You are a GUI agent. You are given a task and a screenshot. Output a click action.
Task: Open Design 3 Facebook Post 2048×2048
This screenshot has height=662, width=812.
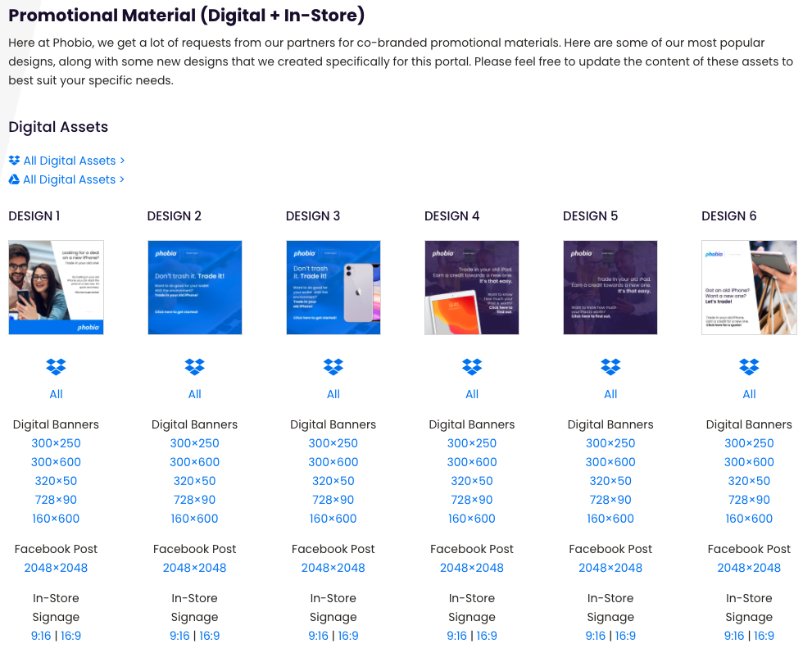tap(333, 568)
